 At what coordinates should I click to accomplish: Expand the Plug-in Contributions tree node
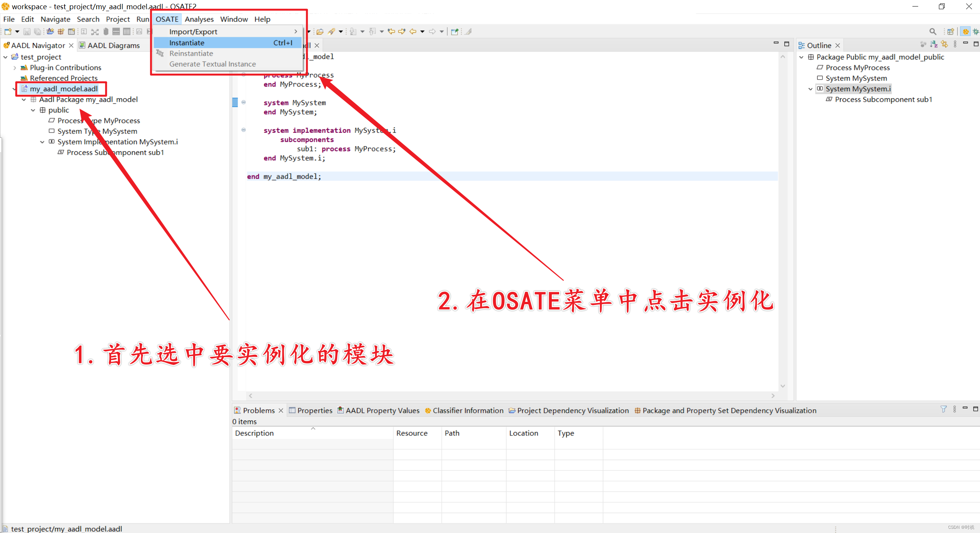[15, 68]
